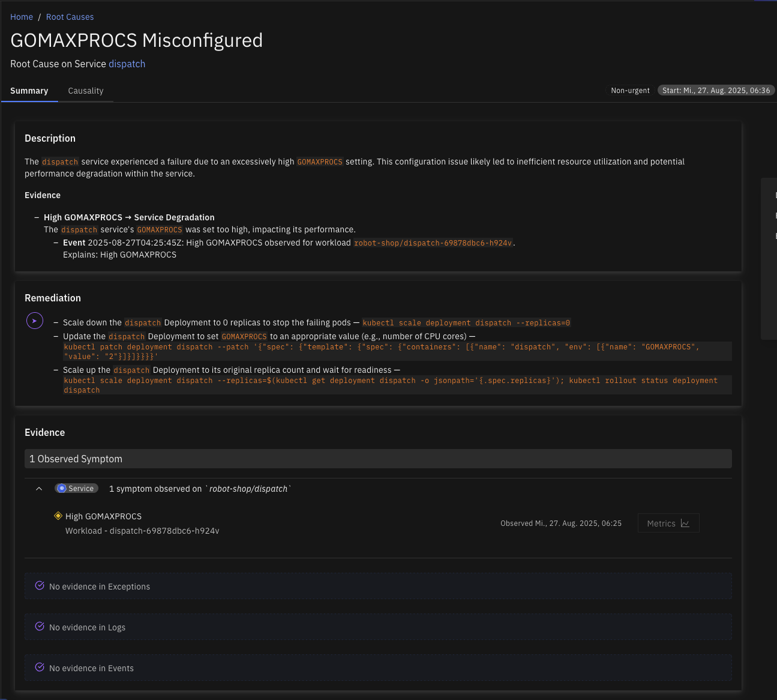Screen dimensions: 777x700
Task: Select the Summary tab
Action: [29, 91]
